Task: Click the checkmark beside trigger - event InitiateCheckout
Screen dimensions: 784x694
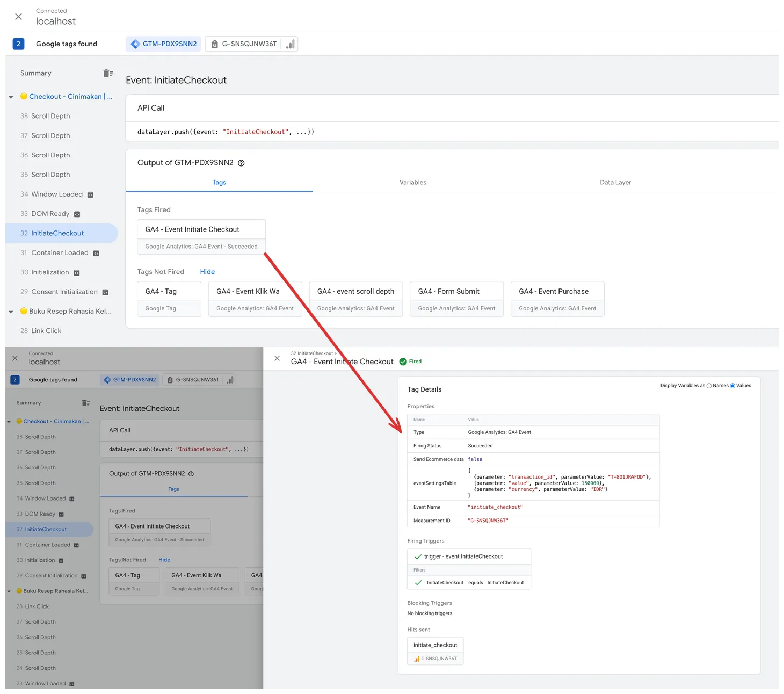Action: (x=418, y=557)
